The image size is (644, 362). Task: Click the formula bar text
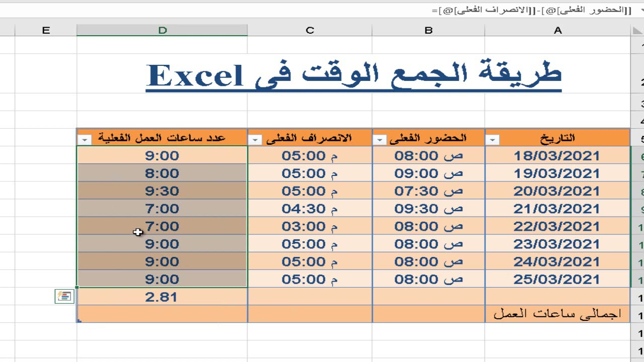coord(532,10)
